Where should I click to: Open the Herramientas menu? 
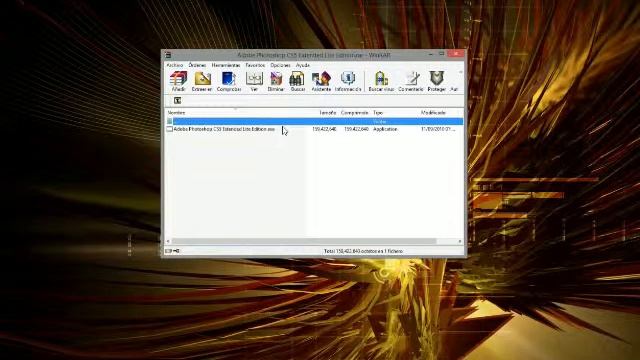226,65
